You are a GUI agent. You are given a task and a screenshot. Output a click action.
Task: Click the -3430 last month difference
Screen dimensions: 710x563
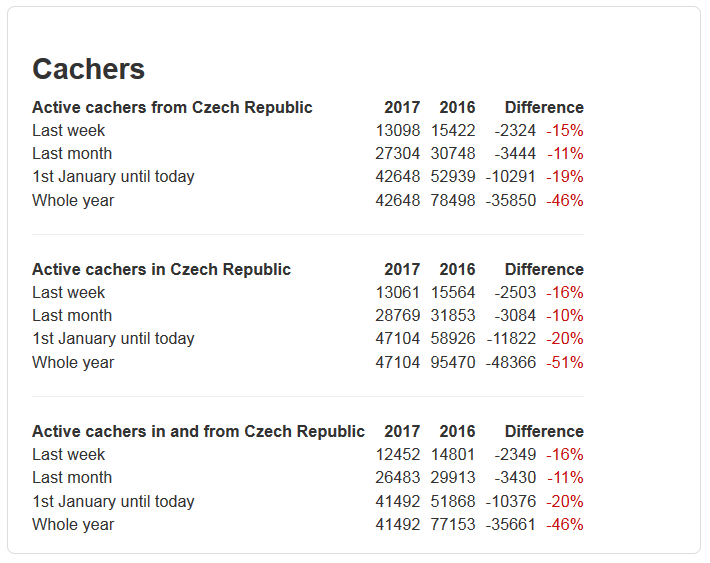click(515, 478)
